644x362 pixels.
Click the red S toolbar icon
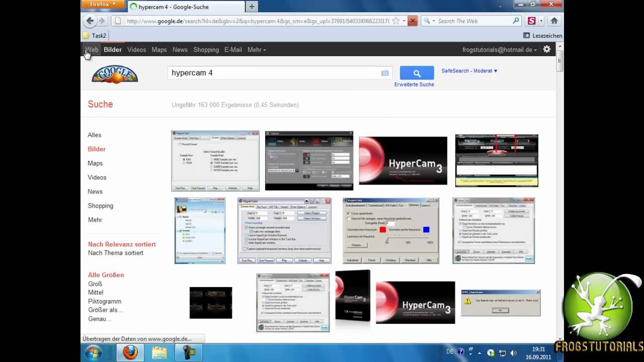pos(532,21)
